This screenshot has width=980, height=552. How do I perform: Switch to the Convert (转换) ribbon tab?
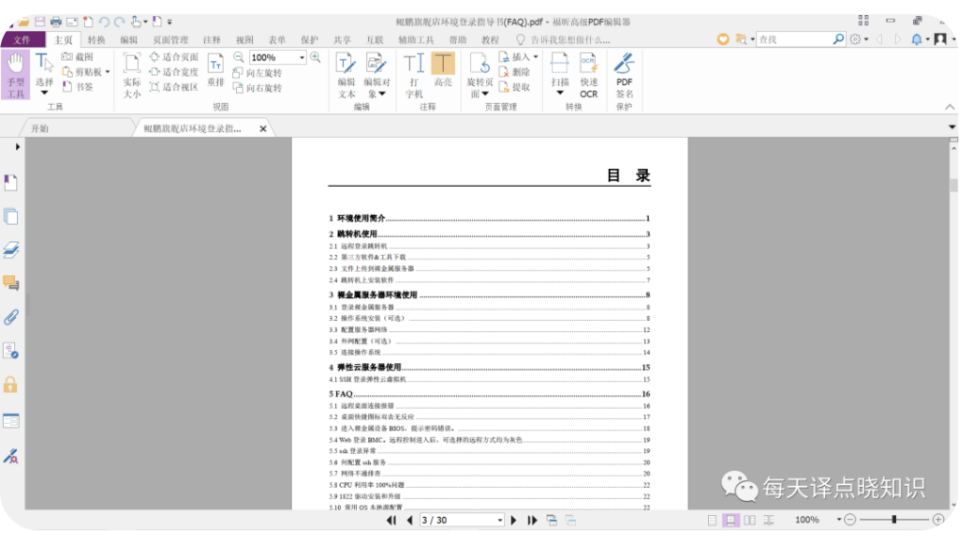tap(96, 40)
